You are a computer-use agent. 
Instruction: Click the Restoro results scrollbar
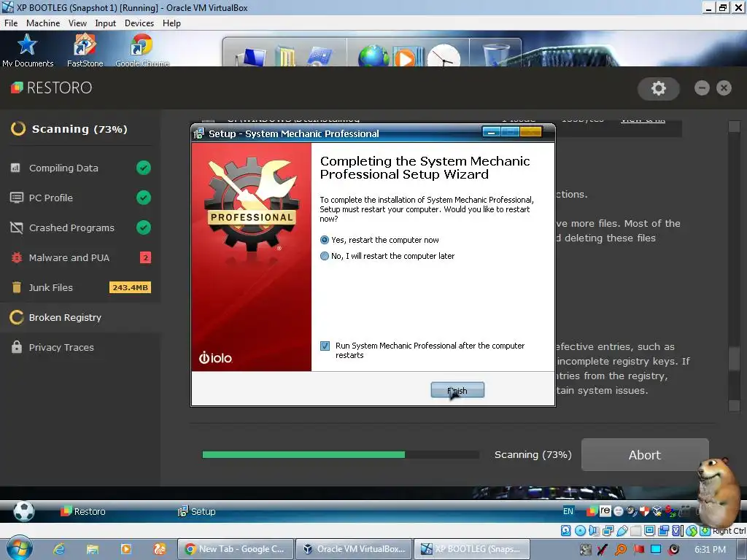[x=734, y=267]
